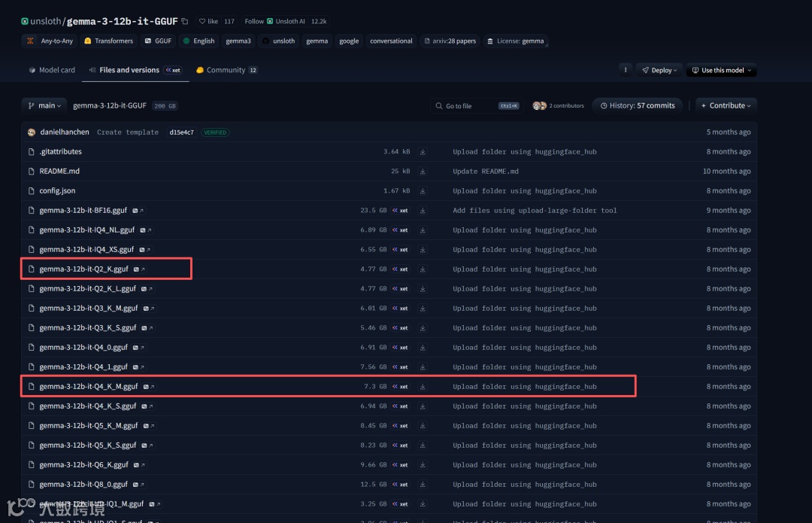The height and width of the screenshot is (523, 812).
Task: Download gemma-3-12b-it-Q2_K_L.gguf file
Action: 423,289
